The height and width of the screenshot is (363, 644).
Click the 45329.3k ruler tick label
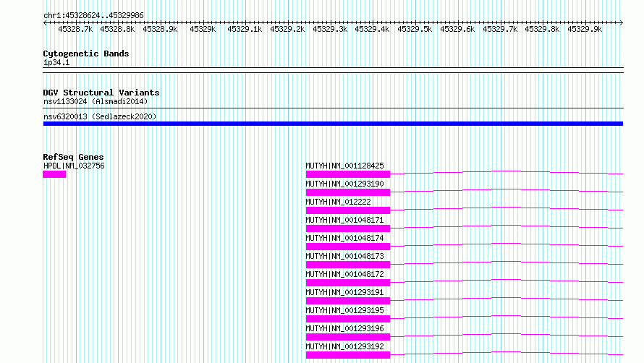tap(330, 29)
